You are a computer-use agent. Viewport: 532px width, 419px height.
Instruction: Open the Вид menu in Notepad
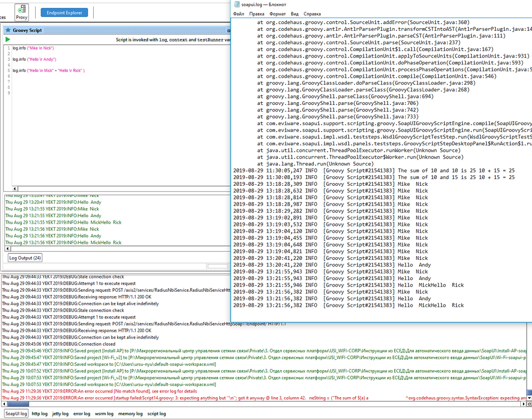coord(294,13)
